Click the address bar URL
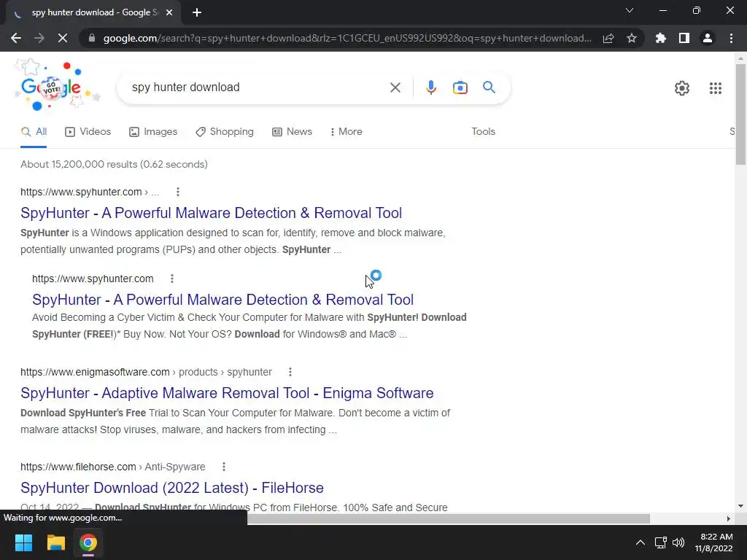Image resolution: width=747 pixels, height=560 pixels. tap(347, 38)
